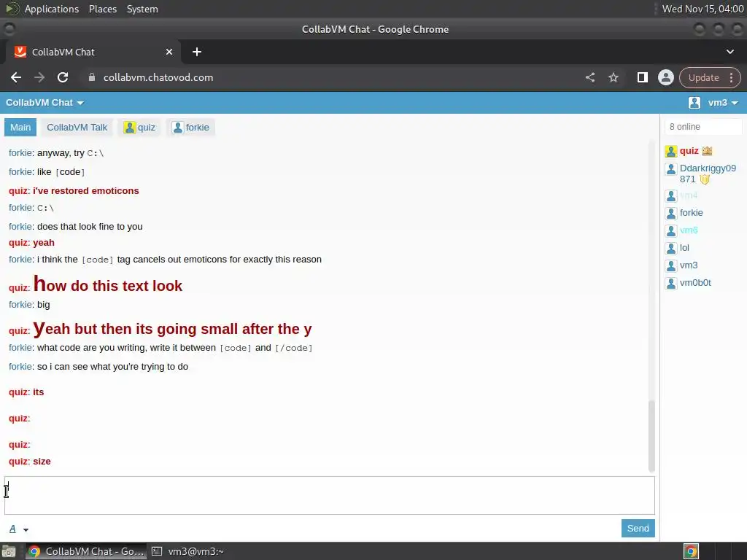
Task: Bookmark this page with star
Action: point(613,77)
